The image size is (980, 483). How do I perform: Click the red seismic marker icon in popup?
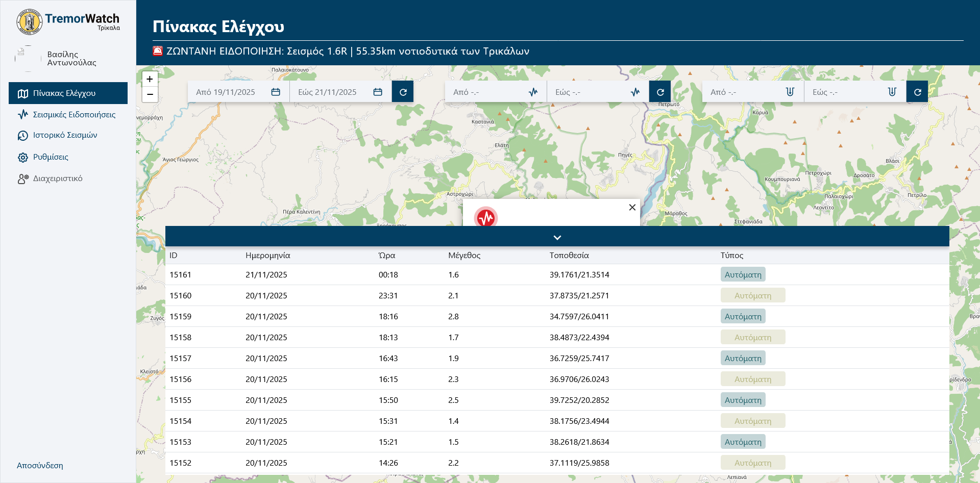(x=485, y=218)
